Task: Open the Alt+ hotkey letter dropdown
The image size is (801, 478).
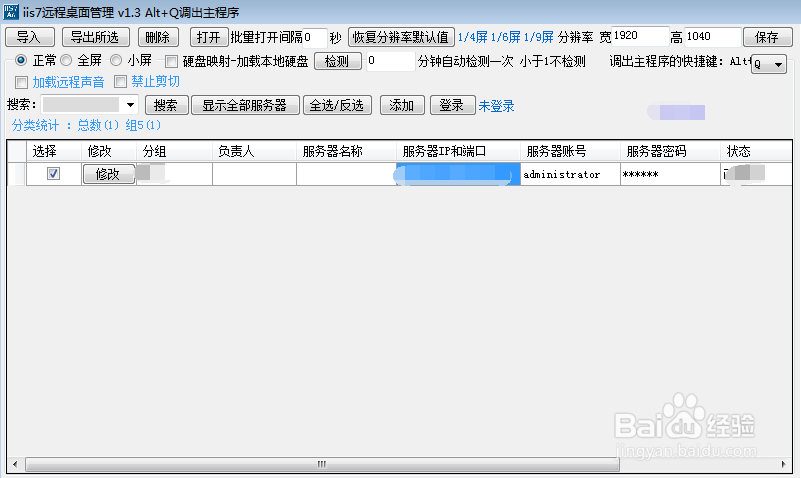Action: coord(769,64)
